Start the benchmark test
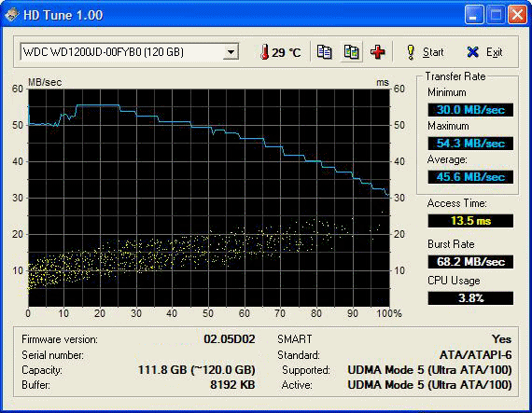 [x=425, y=52]
